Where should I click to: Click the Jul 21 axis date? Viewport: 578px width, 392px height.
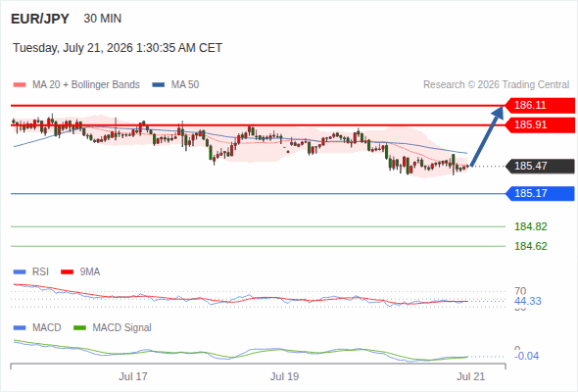click(471, 377)
